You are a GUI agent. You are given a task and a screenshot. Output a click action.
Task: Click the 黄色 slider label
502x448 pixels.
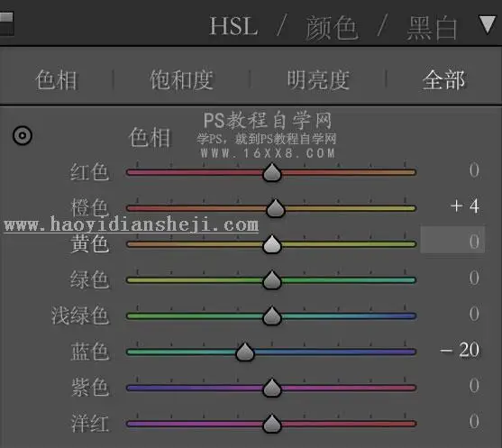coord(89,243)
